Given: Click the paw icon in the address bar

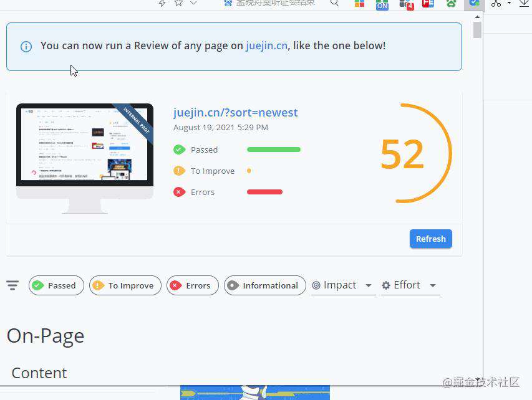Looking at the screenshot, I should click(228, 2).
